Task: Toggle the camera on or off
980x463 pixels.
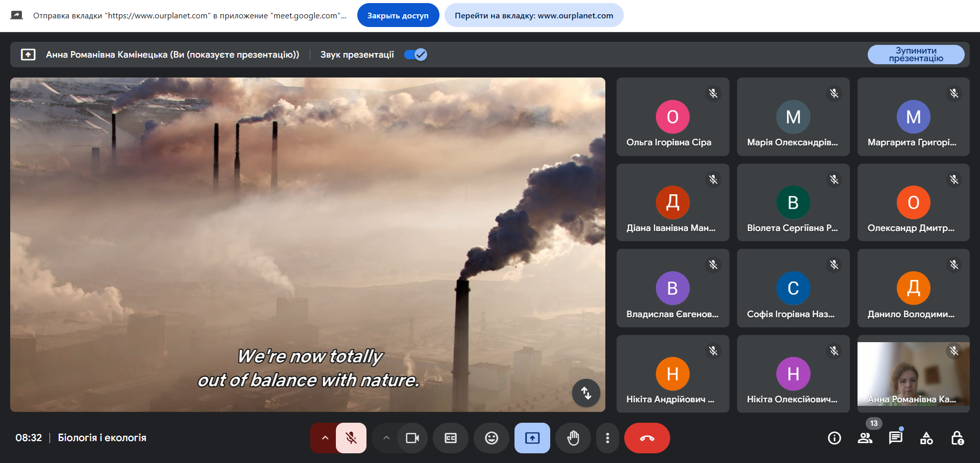Action: pos(412,438)
